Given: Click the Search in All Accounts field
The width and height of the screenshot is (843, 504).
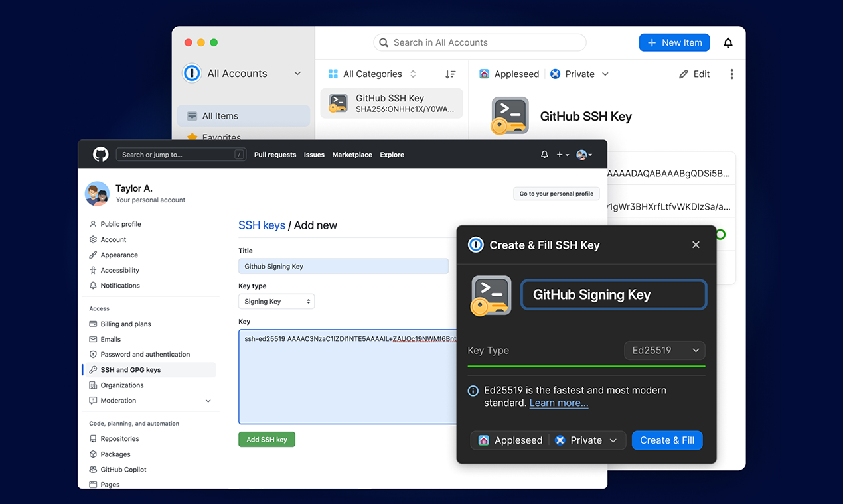Looking at the screenshot, I should pos(480,42).
